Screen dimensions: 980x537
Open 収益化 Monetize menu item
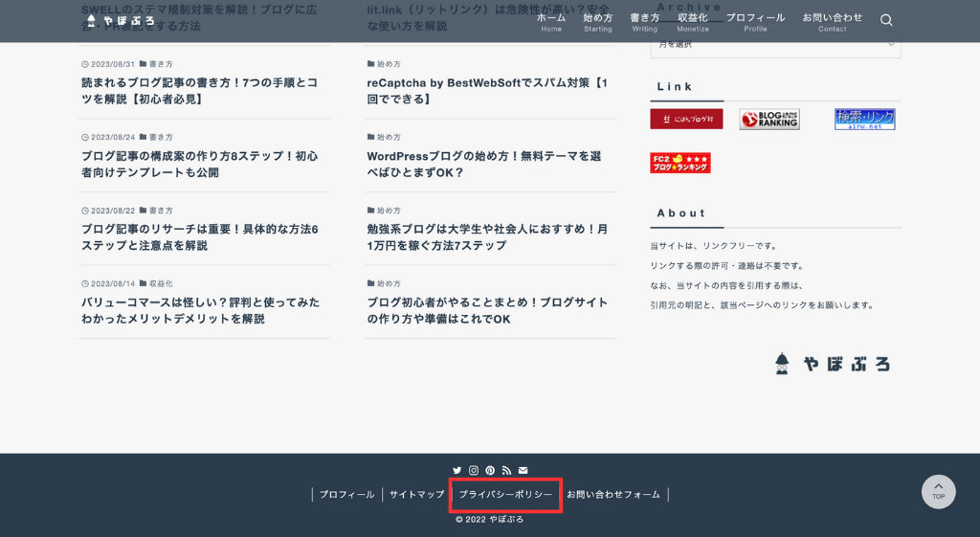coord(693,23)
